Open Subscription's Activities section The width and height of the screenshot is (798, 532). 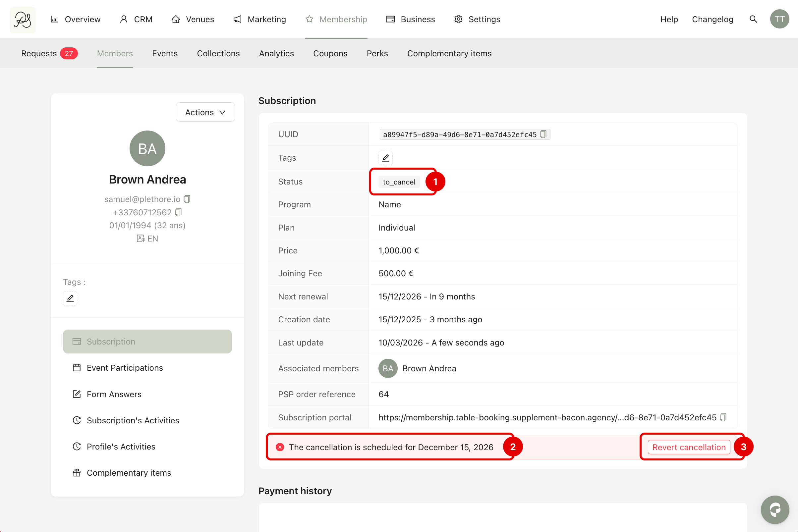pyautogui.click(x=133, y=420)
